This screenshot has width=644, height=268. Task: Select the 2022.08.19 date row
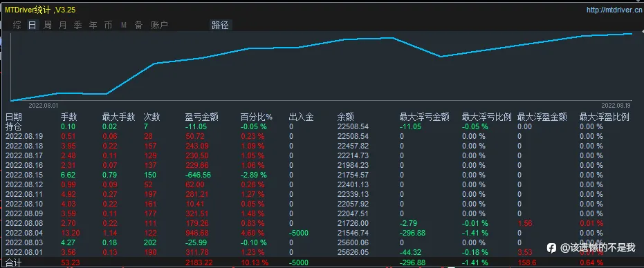pos(24,136)
